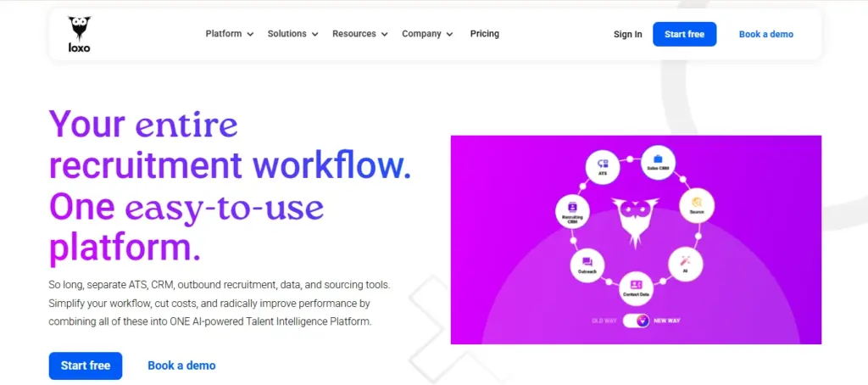Go to the Pricing page
Viewport: 868px width, 385px height.
(x=484, y=34)
